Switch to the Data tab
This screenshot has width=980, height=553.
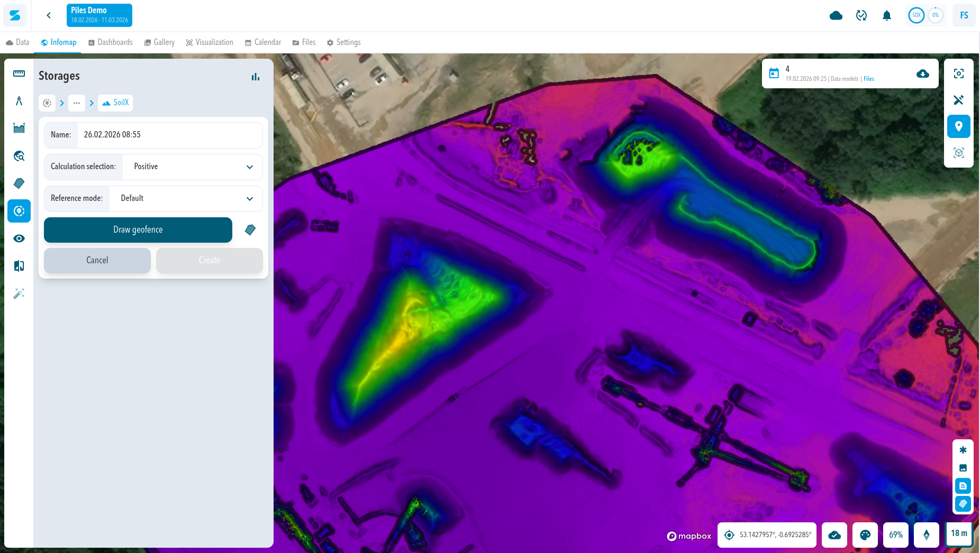click(17, 42)
